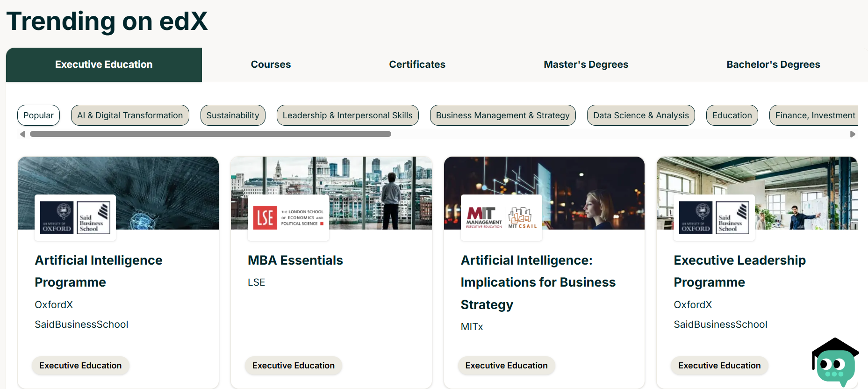The height and width of the screenshot is (389, 868).
Task: Open the Certificates tab
Action: (x=417, y=65)
